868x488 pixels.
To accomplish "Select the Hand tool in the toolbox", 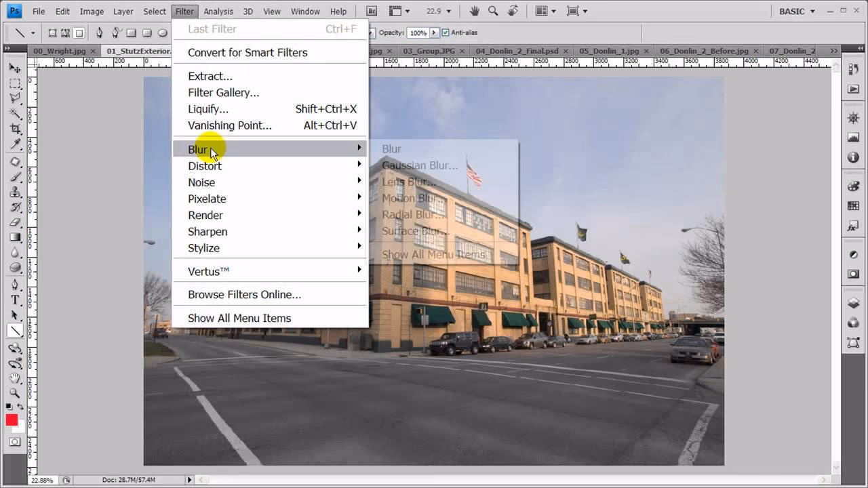I will 15,378.
